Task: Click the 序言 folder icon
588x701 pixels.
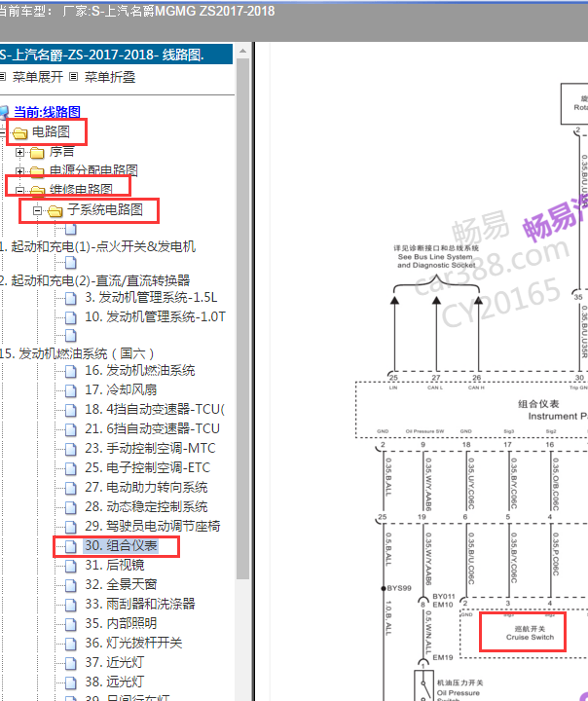Action: coord(37,154)
